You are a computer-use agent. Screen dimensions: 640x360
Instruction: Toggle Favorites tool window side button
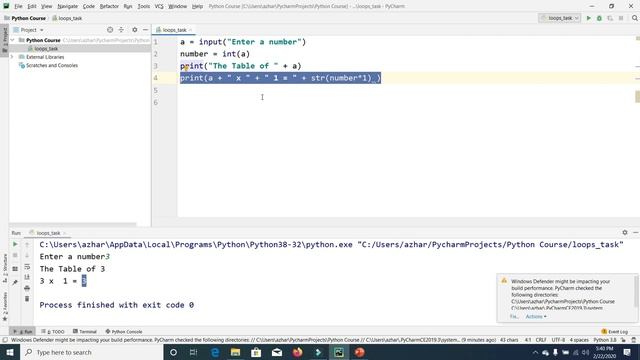[x=4, y=307]
